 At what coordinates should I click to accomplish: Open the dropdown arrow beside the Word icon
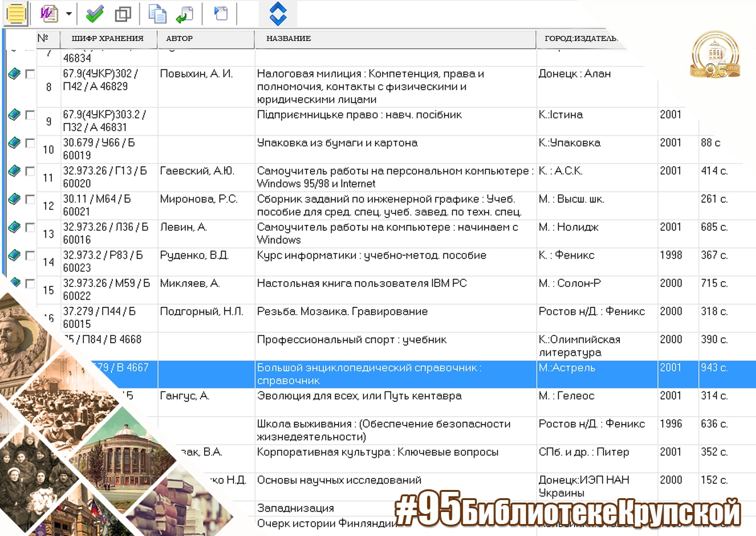click(x=68, y=14)
